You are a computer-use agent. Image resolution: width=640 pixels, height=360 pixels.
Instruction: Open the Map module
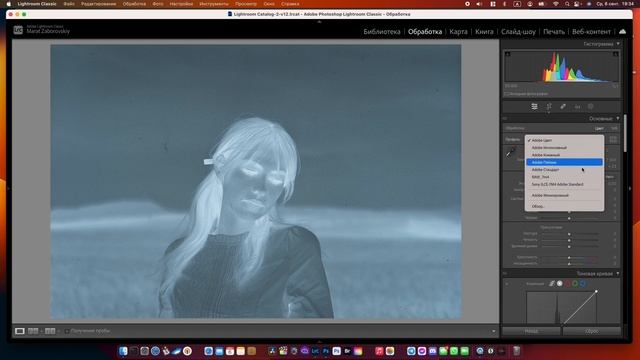458,31
